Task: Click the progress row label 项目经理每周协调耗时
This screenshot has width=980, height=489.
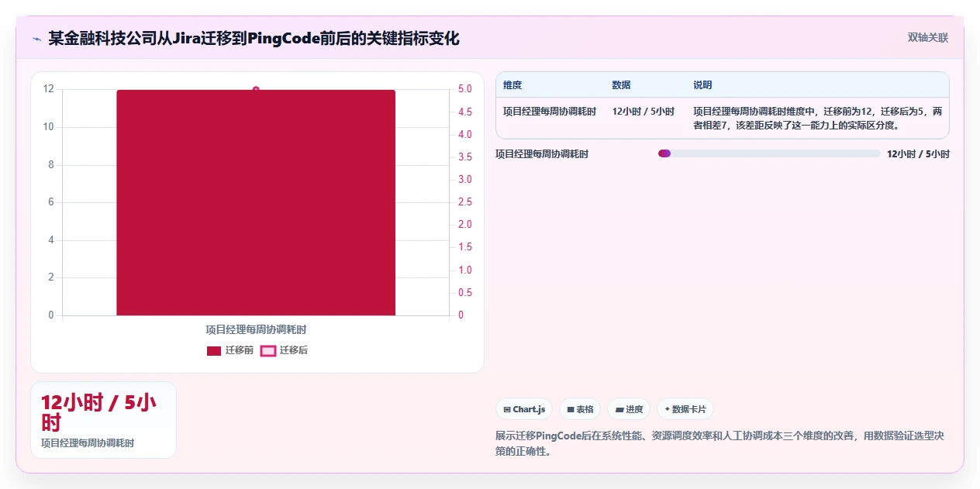Action: tap(542, 154)
